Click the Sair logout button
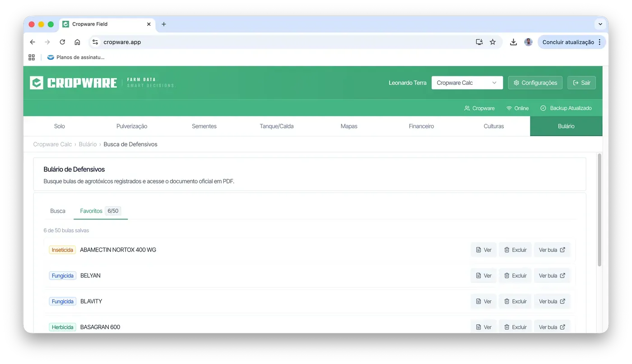 tap(581, 83)
